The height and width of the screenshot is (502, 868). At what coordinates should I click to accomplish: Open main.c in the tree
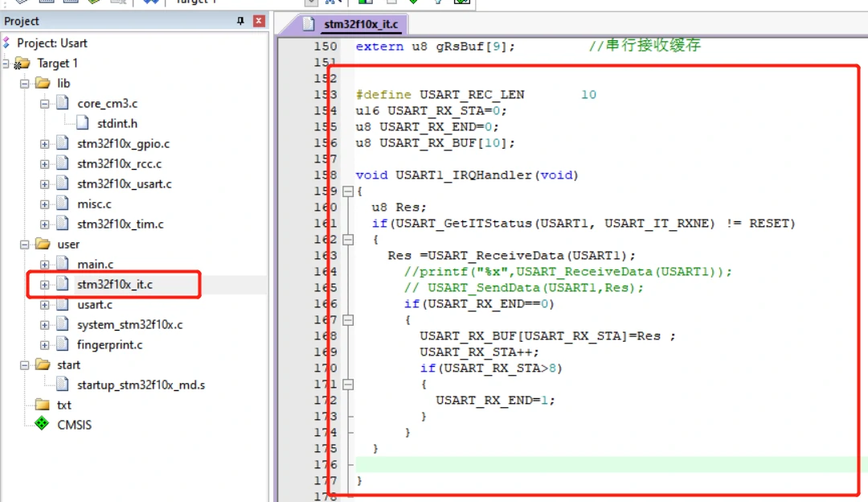click(95, 265)
